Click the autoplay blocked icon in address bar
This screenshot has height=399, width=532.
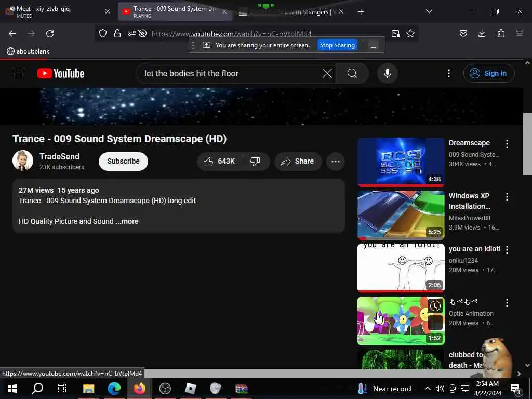click(x=142, y=33)
